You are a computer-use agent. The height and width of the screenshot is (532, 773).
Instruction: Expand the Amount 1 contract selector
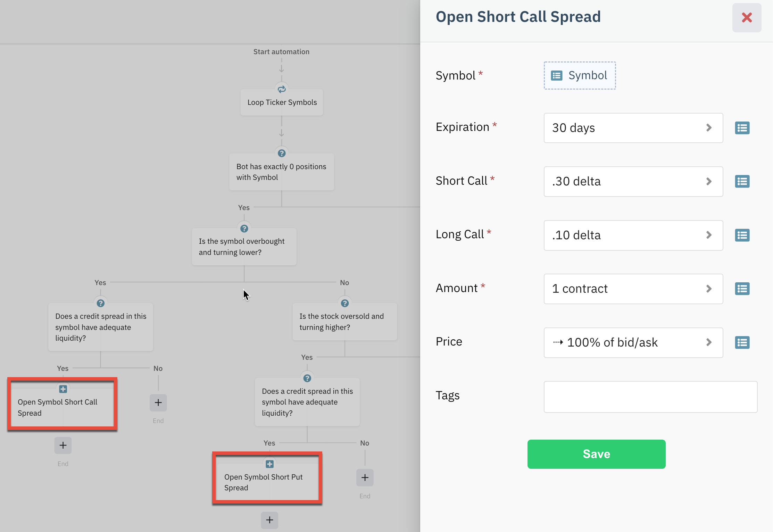click(633, 289)
